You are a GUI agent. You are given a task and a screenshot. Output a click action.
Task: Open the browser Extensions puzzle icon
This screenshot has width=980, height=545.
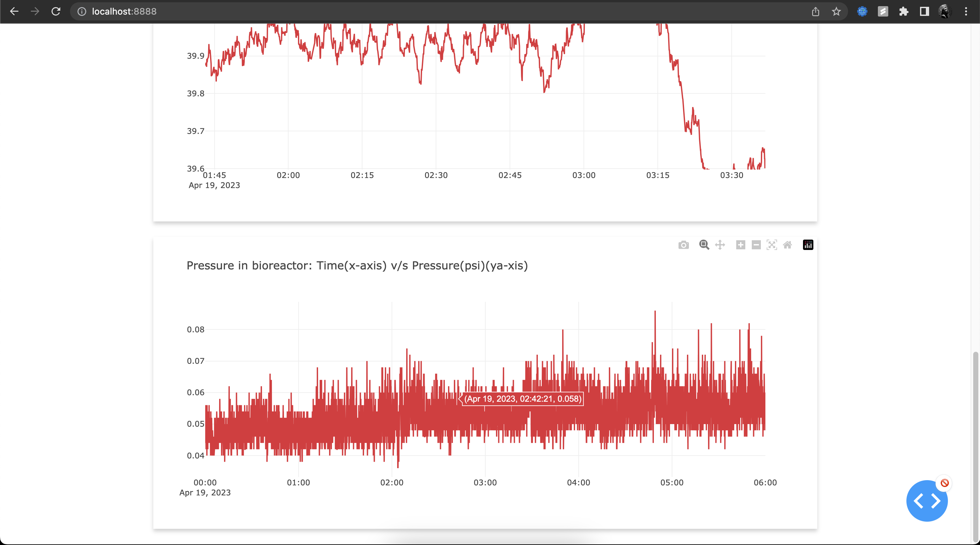pos(903,11)
